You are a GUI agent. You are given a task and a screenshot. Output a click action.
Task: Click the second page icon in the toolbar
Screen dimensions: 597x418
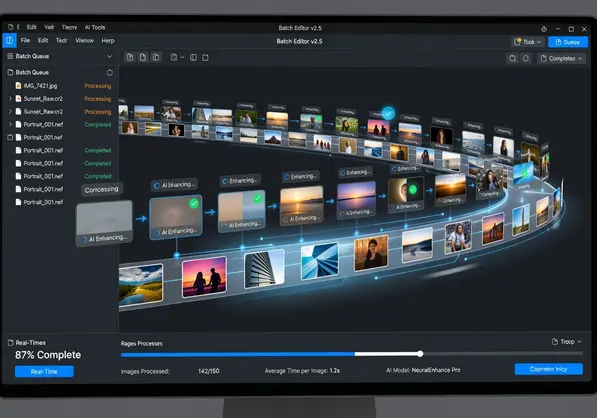[x=143, y=57]
